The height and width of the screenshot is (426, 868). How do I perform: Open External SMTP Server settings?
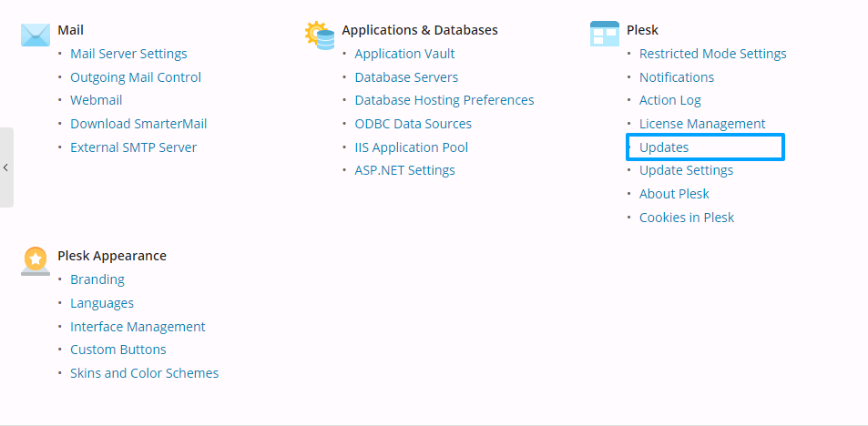pos(133,147)
